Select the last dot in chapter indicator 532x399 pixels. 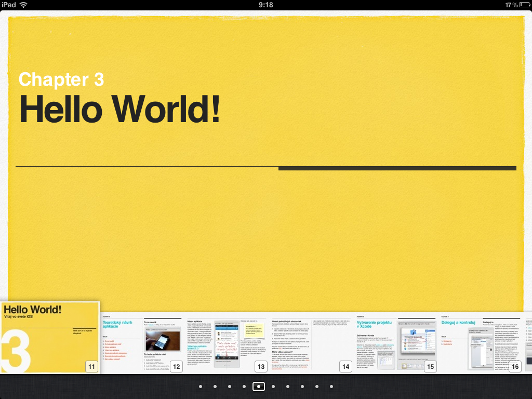pyautogui.click(x=331, y=387)
